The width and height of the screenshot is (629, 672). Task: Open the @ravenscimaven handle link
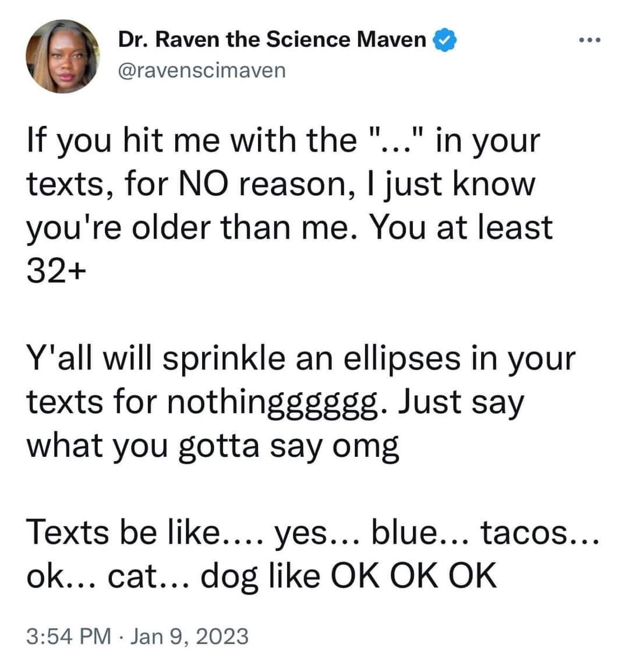point(202,71)
